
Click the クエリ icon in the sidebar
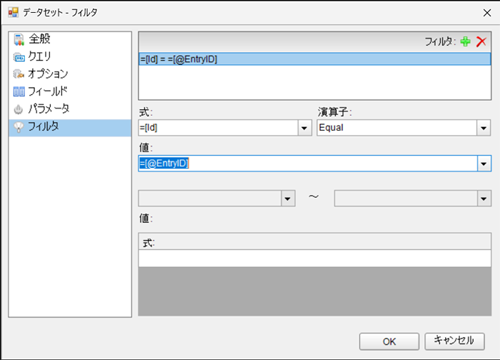coord(19,57)
